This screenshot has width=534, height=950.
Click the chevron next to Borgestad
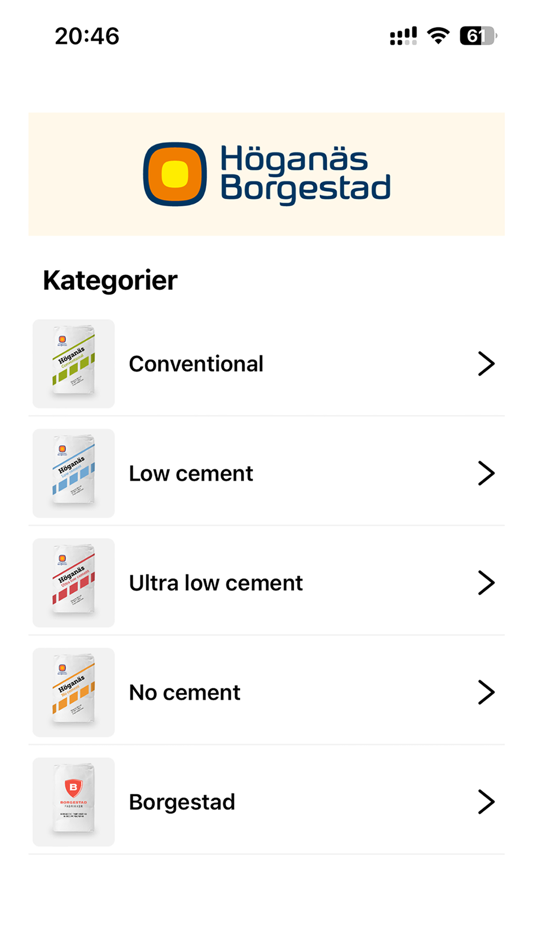click(x=486, y=802)
